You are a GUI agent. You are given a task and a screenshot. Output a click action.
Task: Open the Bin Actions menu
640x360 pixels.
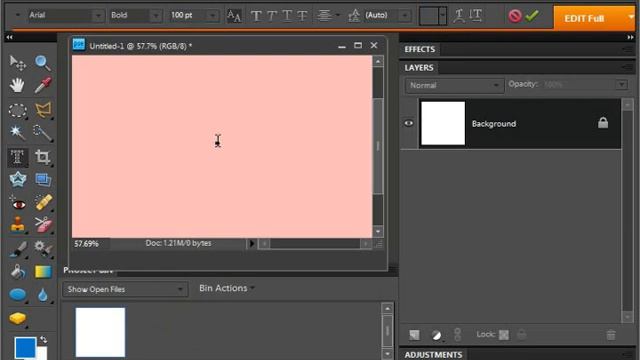pyautogui.click(x=226, y=288)
